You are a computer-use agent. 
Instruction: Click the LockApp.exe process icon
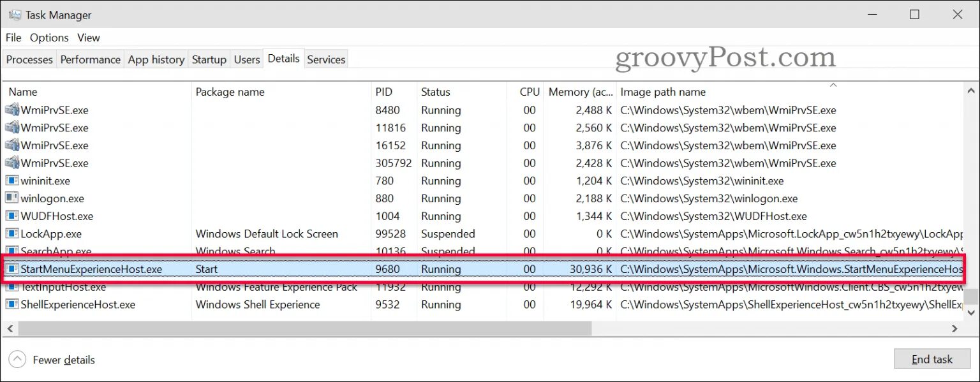pos(11,234)
